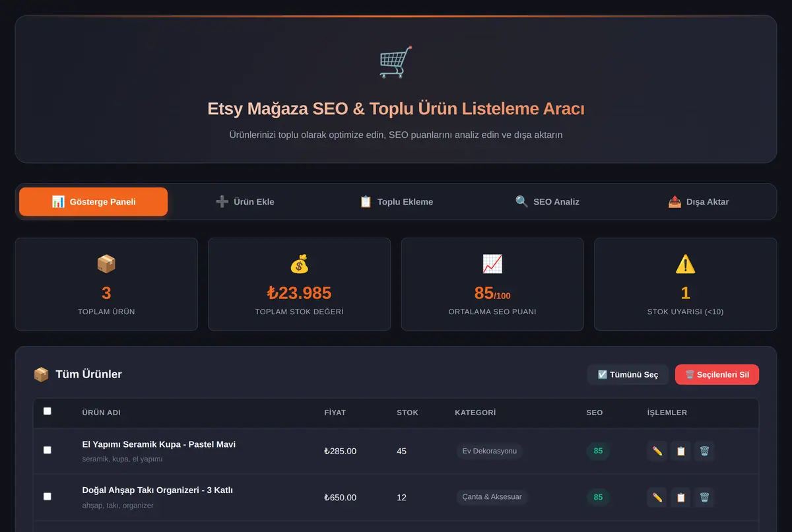Click the page title Etsy Mağaza SEO heading

click(x=396, y=109)
